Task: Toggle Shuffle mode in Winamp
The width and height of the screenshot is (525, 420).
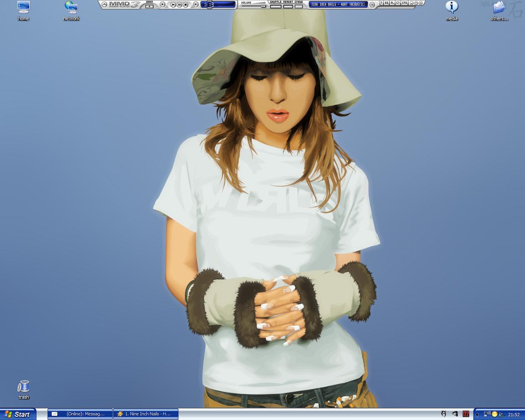Action: coord(276,6)
